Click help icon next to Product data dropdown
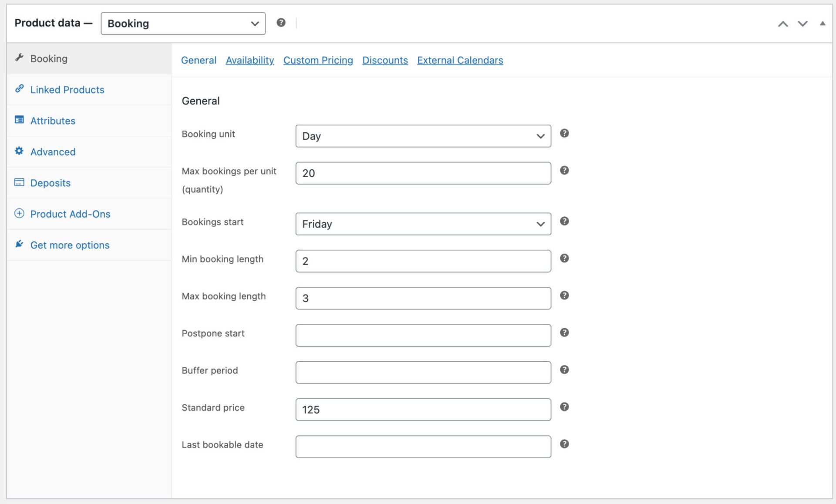The height and width of the screenshot is (504, 836). click(281, 23)
